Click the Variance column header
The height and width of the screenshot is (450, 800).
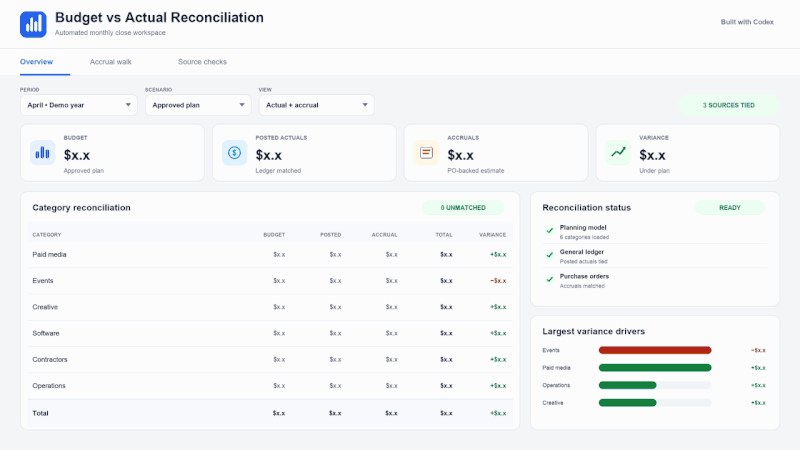click(492, 235)
